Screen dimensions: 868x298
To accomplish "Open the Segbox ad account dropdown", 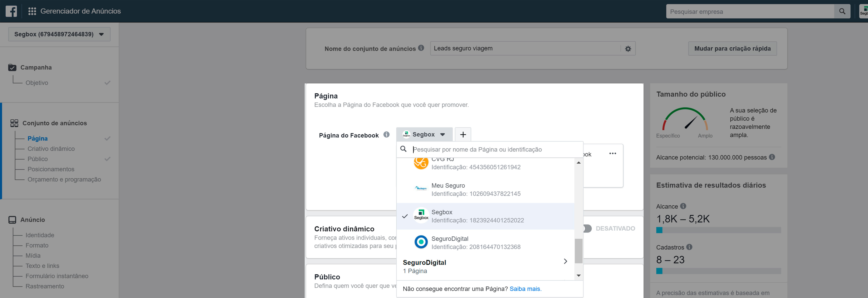I will pyautogui.click(x=59, y=34).
